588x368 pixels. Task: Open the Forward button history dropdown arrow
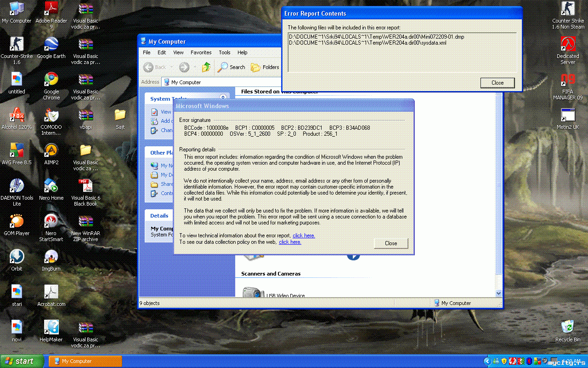point(195,67)
